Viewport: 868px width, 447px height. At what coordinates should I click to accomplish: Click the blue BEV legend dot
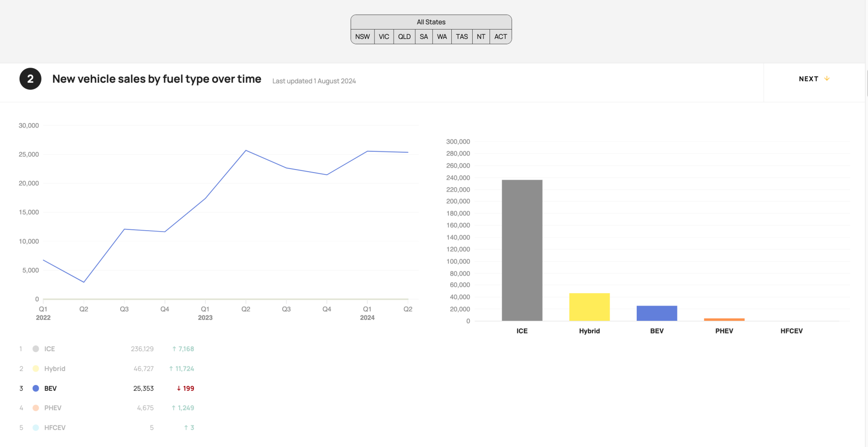[x=36, y=388]
